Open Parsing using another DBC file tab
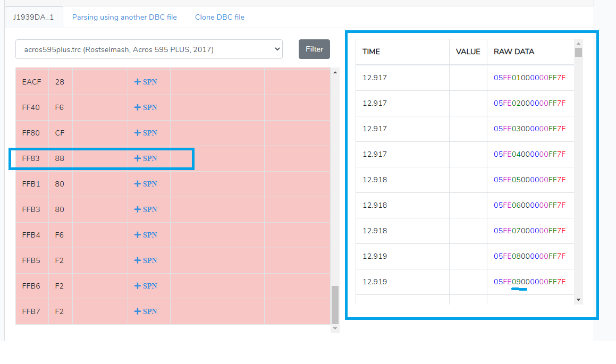This screenshot has width=616, height=364. coord(124,17)
